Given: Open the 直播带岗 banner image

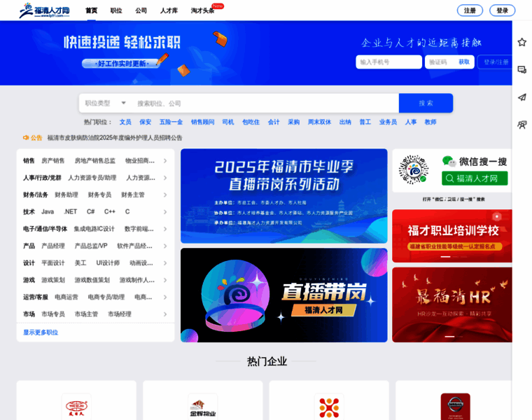Looking at the screenshot, I should (284, 295).
